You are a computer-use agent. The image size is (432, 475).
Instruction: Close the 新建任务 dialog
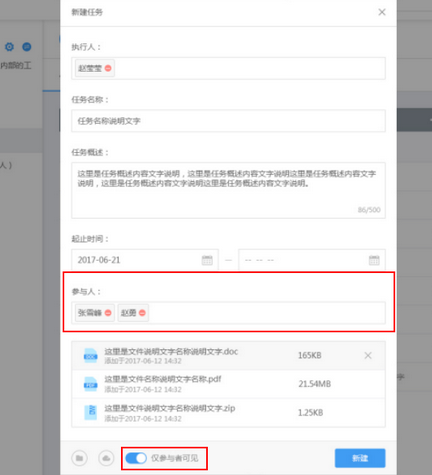pos(382,12)
